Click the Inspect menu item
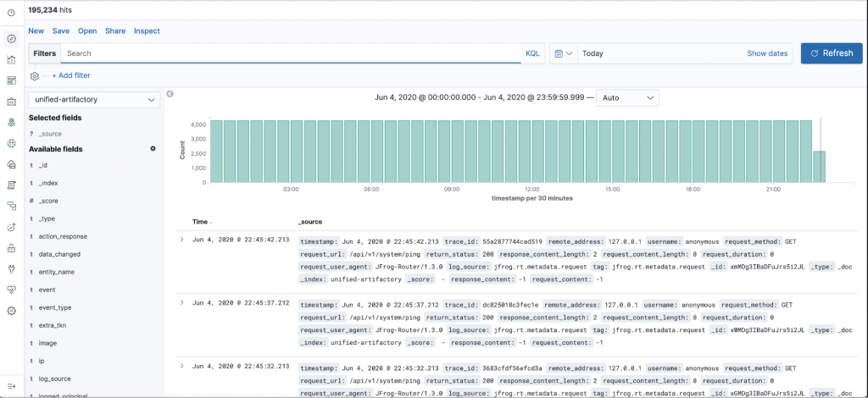The width and height of the screenshot is (868, 398). point(147,31)
